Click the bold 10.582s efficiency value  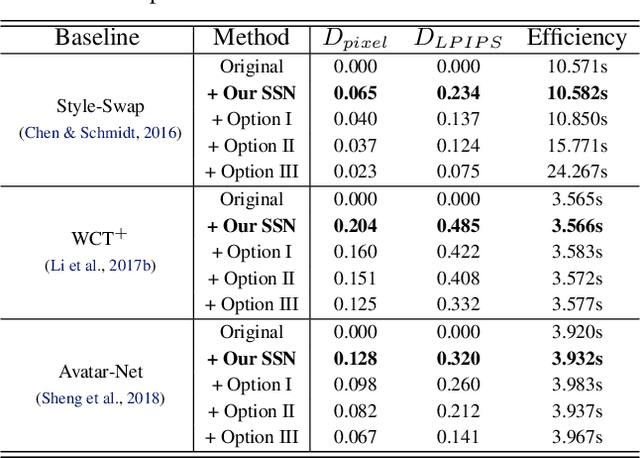[x=576, y=93]
